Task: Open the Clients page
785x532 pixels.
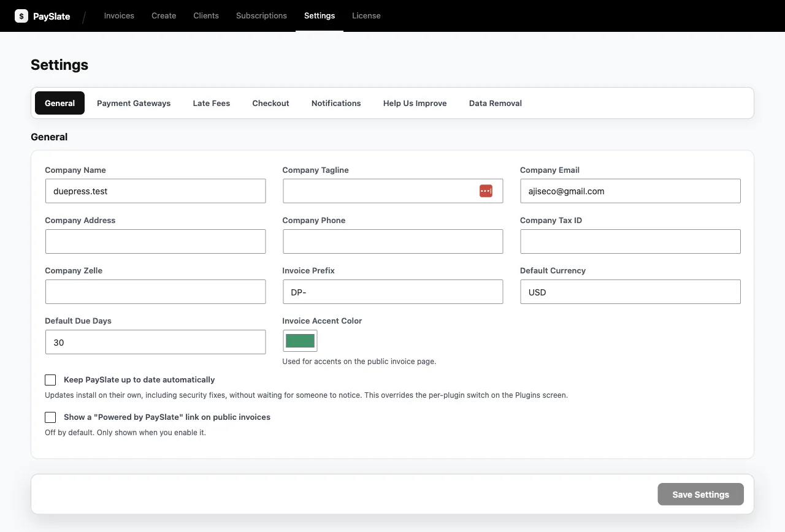Action: tap(206, 16)
